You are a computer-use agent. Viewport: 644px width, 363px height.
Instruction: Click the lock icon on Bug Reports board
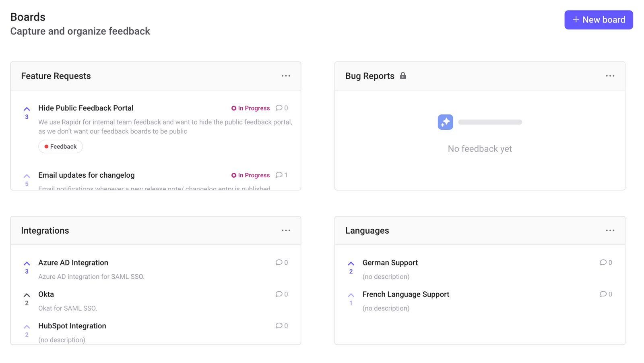403,75
